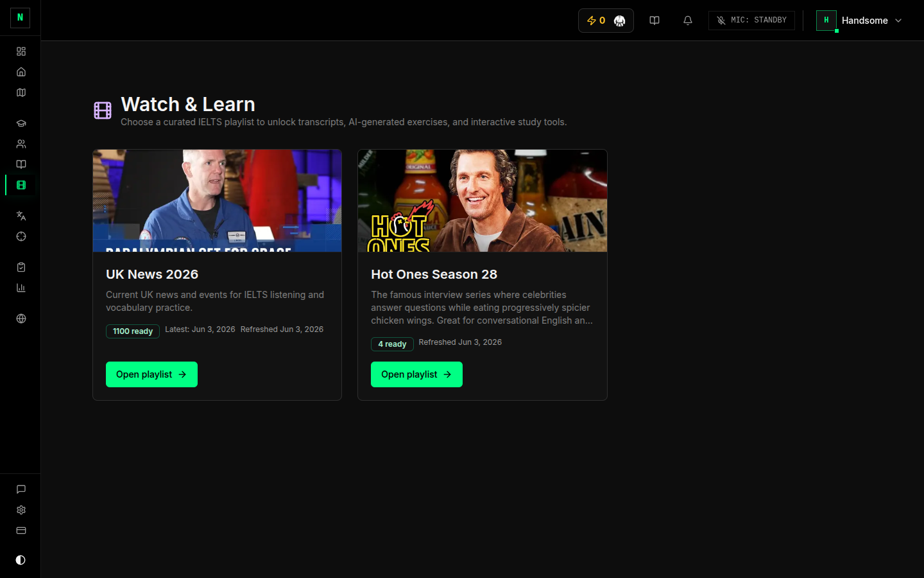Open the clipboard check icon in sidebar
Viewport: 924px width, 578px height.
21,267
